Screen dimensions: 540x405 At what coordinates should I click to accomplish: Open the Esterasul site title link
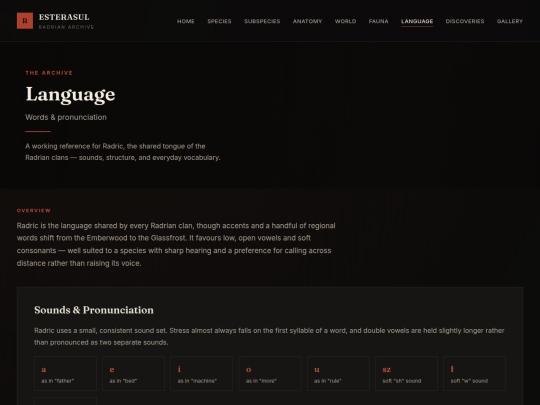[x=64, y=17]
